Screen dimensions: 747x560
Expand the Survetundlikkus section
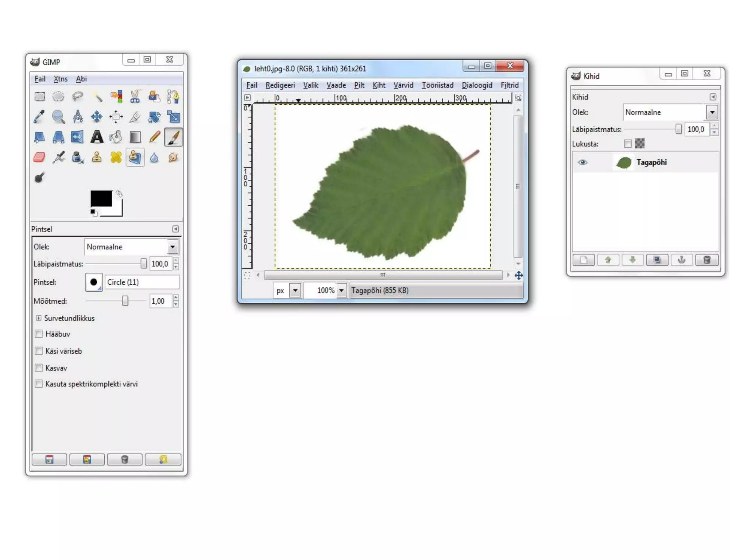[39, 318]
